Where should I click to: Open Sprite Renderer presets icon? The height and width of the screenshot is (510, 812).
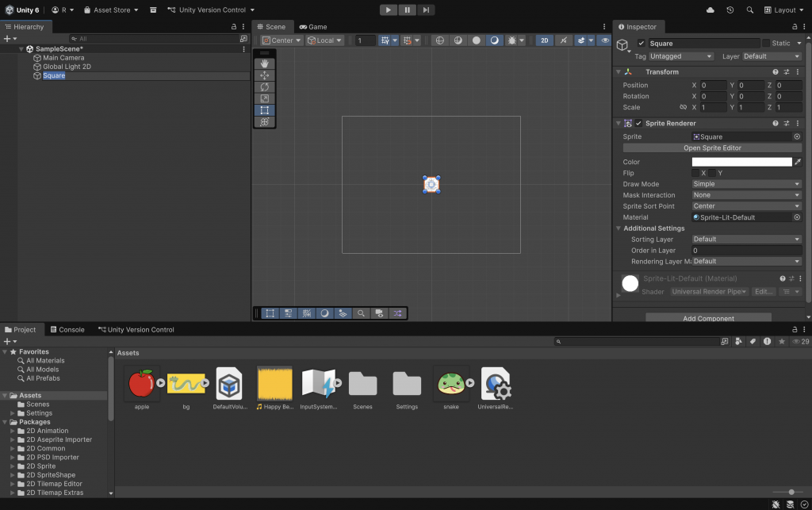pos(787,123)
